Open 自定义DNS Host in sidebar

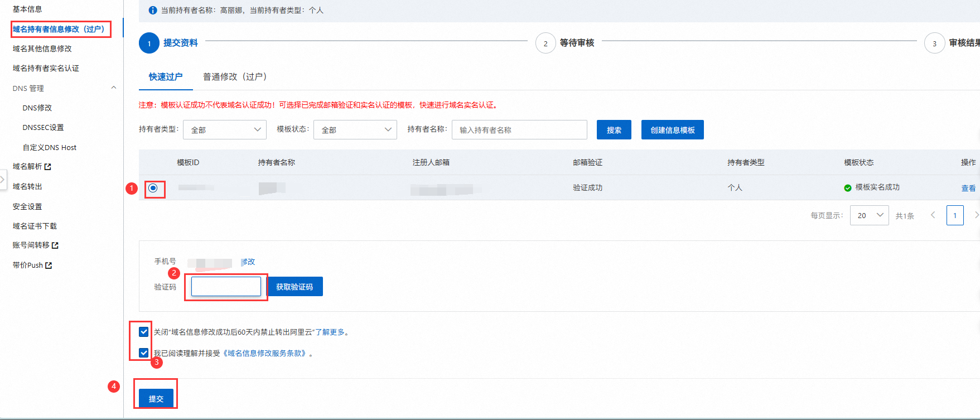(50, 147)
